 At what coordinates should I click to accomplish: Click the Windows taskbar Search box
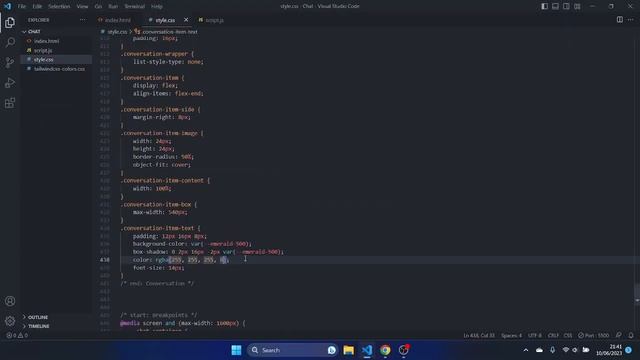tap(292, 350)
